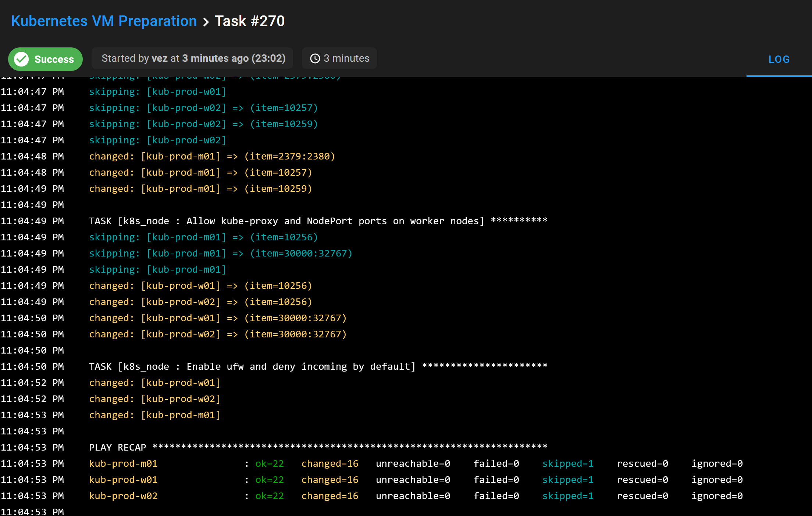The image size is (812, 516).
Task: Click the kub-prod-w02 recap row hostname
Action: 123,496
